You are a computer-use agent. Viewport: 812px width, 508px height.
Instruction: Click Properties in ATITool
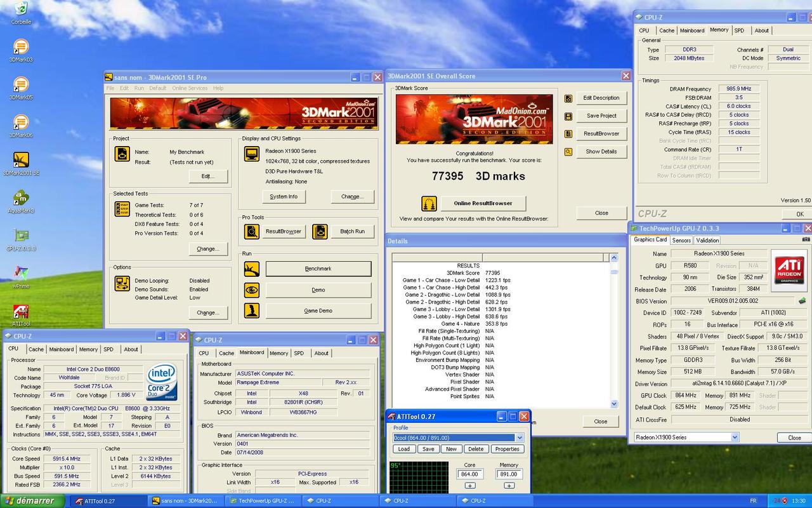click(x=507, y=449)
